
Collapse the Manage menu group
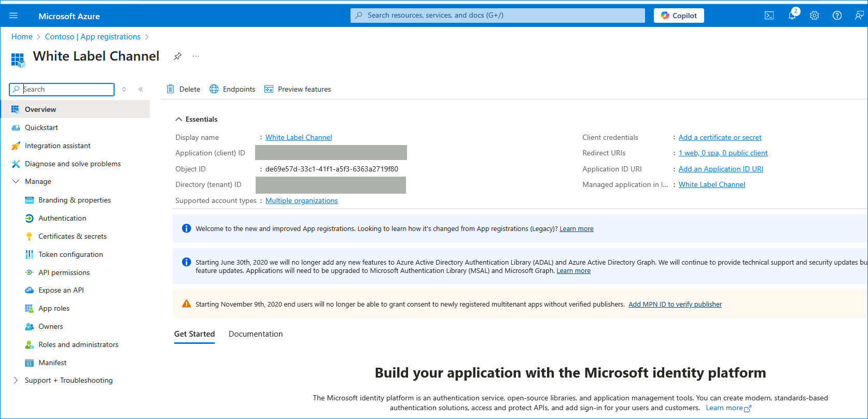[x=16, y=181]
